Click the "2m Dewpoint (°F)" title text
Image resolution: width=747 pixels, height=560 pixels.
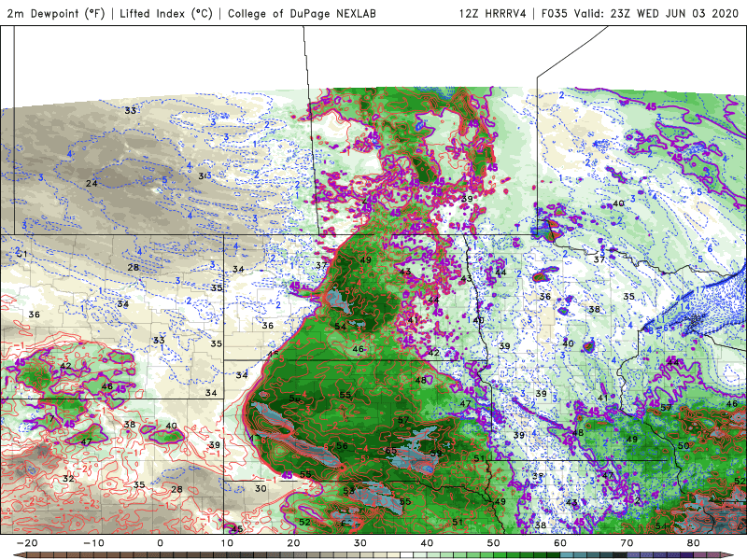coord(55,13)
